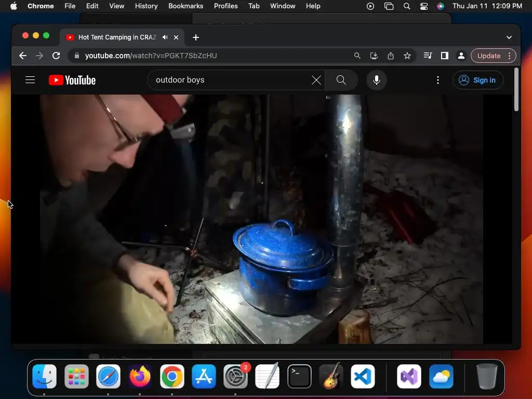
Task: Open Visual Studio purple icon in Dock
Action: pos(409,376)
